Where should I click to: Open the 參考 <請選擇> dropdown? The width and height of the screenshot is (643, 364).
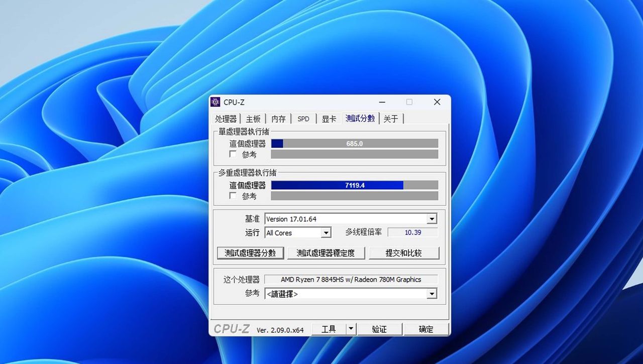[351, 294]
